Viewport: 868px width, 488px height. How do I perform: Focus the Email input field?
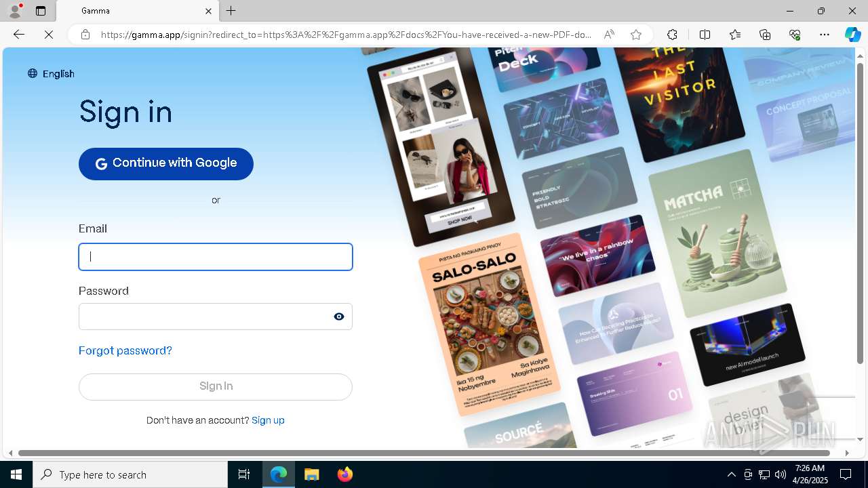click(216, 257)
